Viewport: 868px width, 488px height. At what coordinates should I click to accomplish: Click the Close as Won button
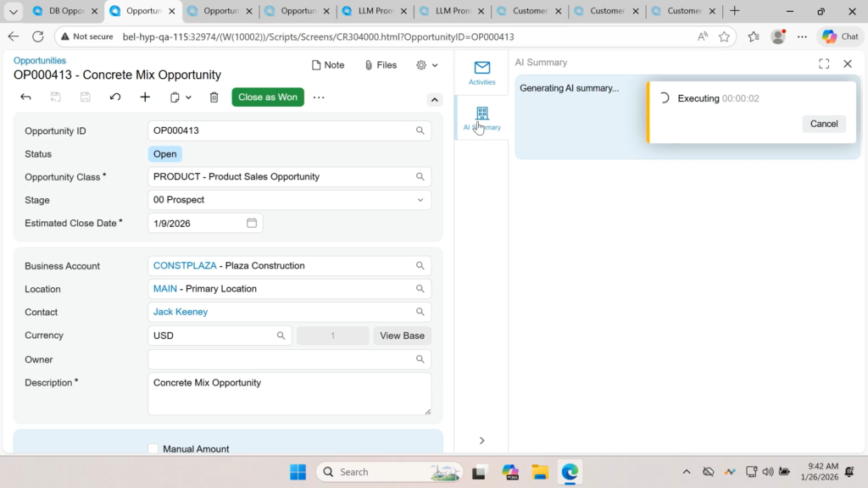tap(268, 97)
